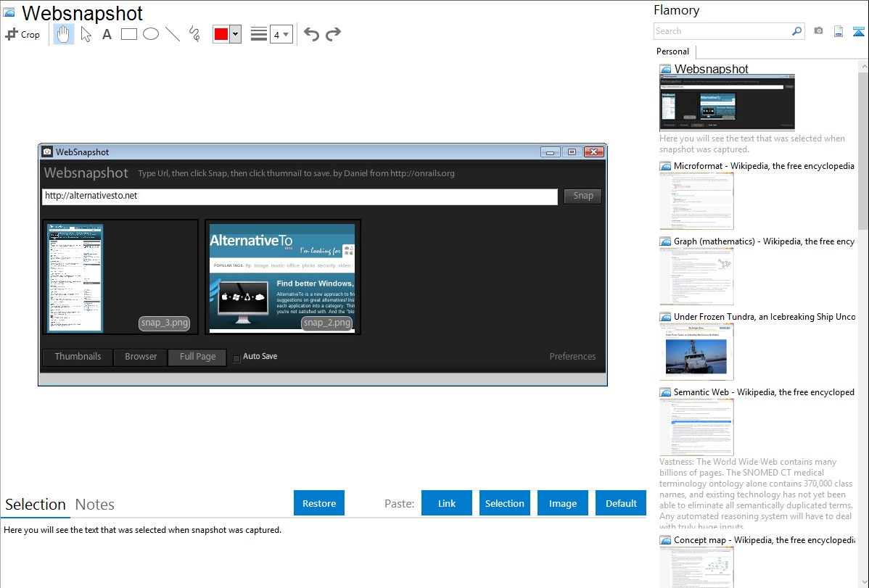Select the straight line tool
Viewport: 869px width, 588px height.
click(x=173, y=34)
